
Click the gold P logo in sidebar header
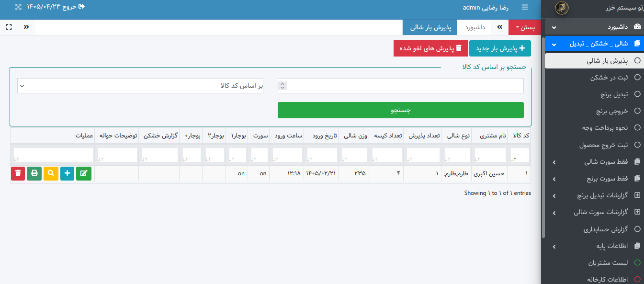(562, 9)
